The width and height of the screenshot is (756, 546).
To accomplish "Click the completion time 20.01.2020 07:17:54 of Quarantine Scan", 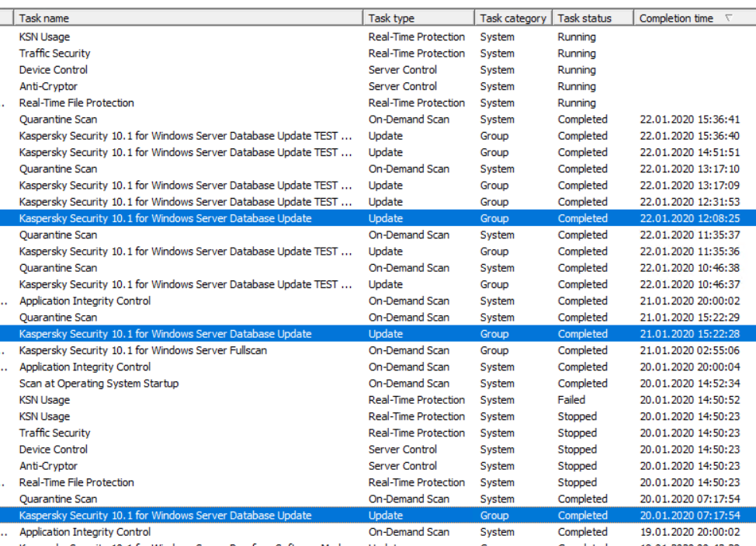I will pos(689,499).
